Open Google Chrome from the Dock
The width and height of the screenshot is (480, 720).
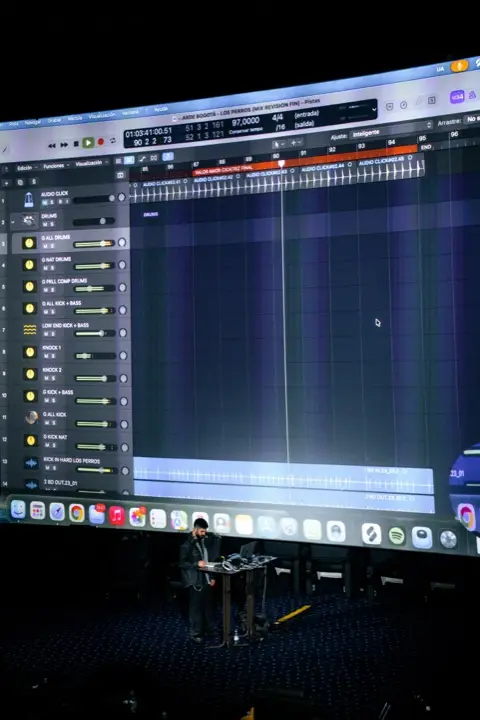tap(77, 513)
